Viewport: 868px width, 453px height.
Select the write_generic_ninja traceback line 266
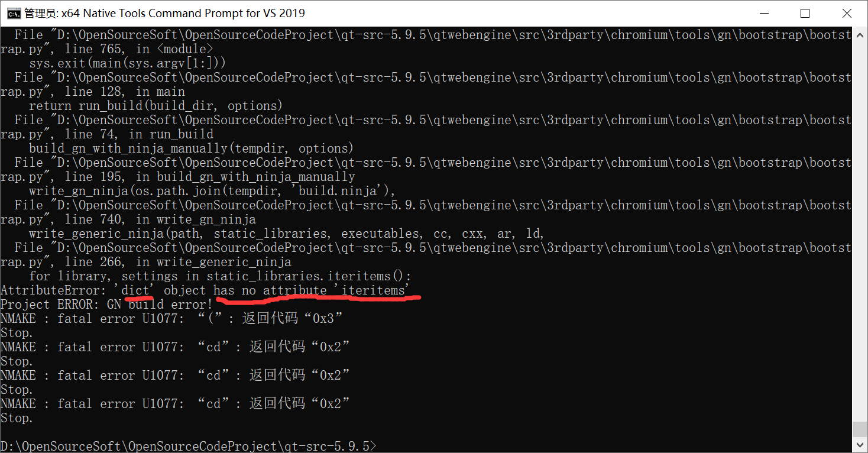pos(177,261)
